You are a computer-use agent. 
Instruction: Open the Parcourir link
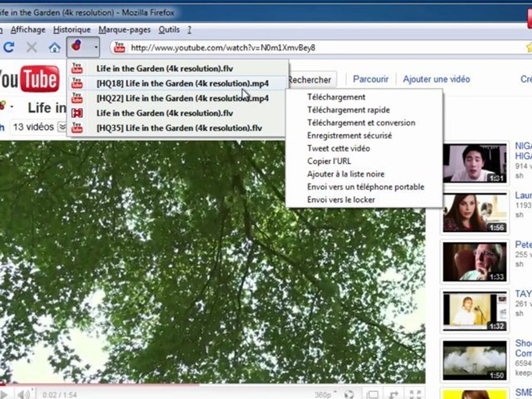(371, 79)
